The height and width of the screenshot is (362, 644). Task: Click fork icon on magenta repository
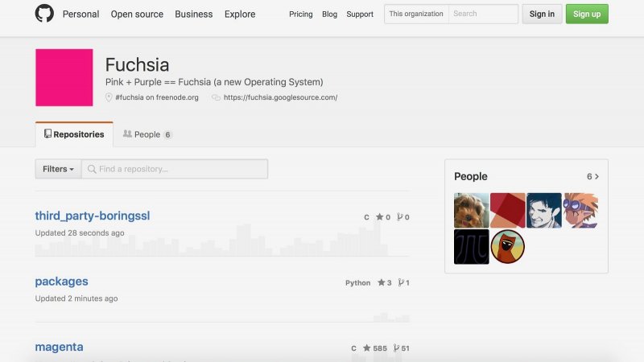pyautogui.click(x=395, y=348)
